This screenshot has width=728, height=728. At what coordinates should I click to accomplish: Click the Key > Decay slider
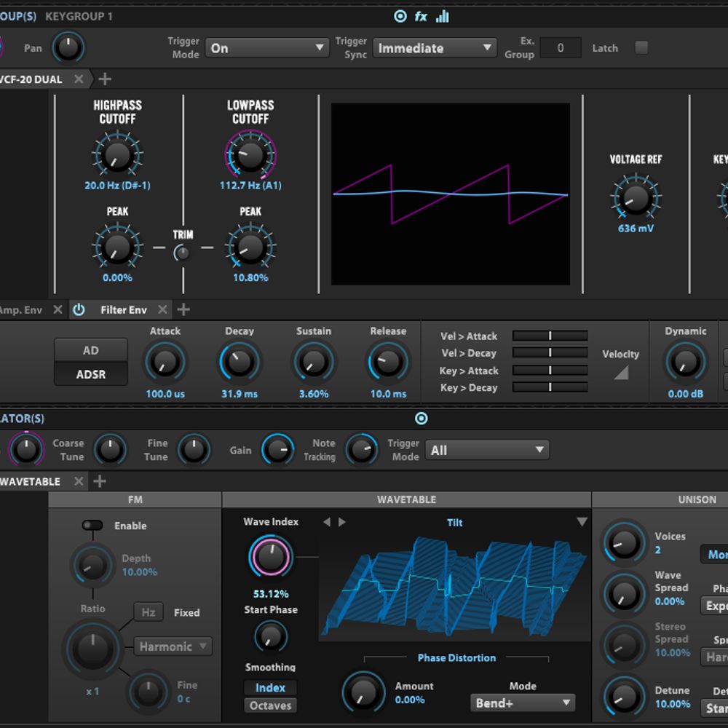point(550,387)
